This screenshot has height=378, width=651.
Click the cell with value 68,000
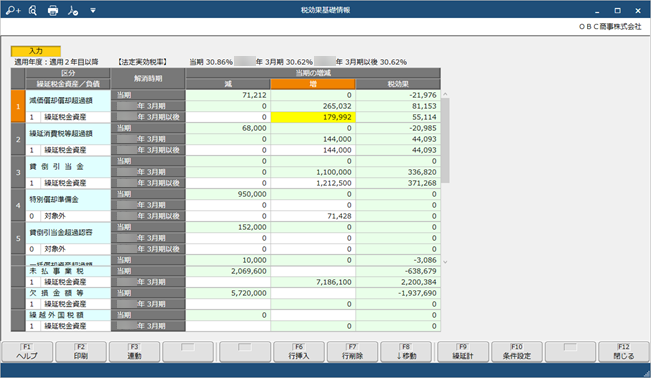(228, 128)
